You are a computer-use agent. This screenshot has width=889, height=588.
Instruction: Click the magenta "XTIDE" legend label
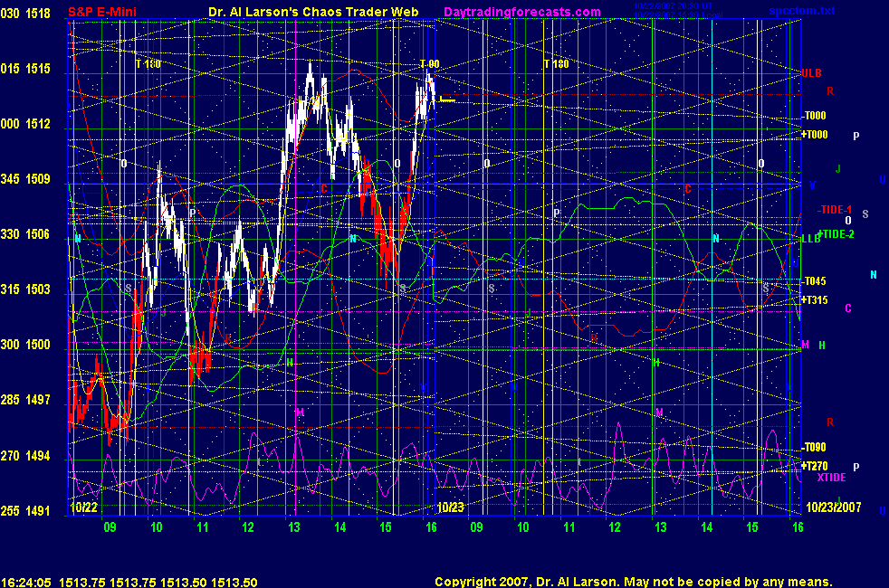pos(832,477)
